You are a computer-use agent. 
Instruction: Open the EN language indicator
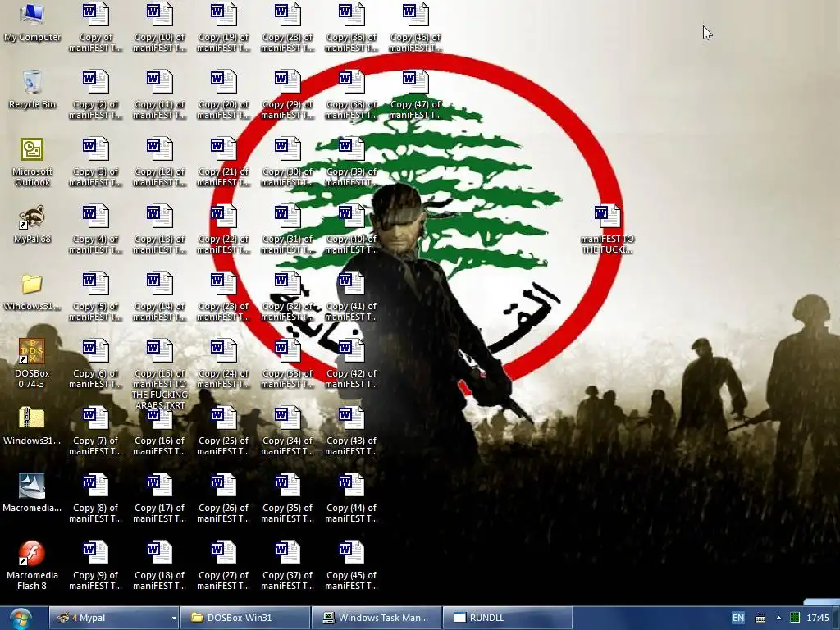(737, 618)
